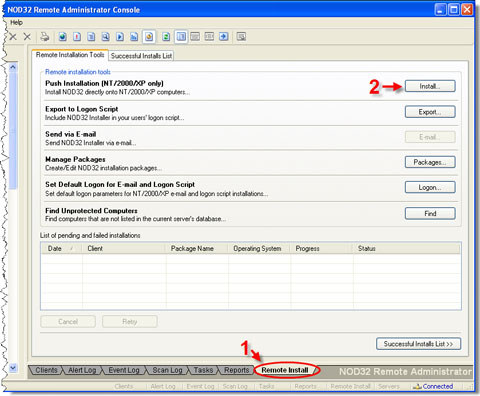480x396 pixels.
Task: Click 'Set Default Logon for E-mail and Logon Script' heading
Action: 120,184
